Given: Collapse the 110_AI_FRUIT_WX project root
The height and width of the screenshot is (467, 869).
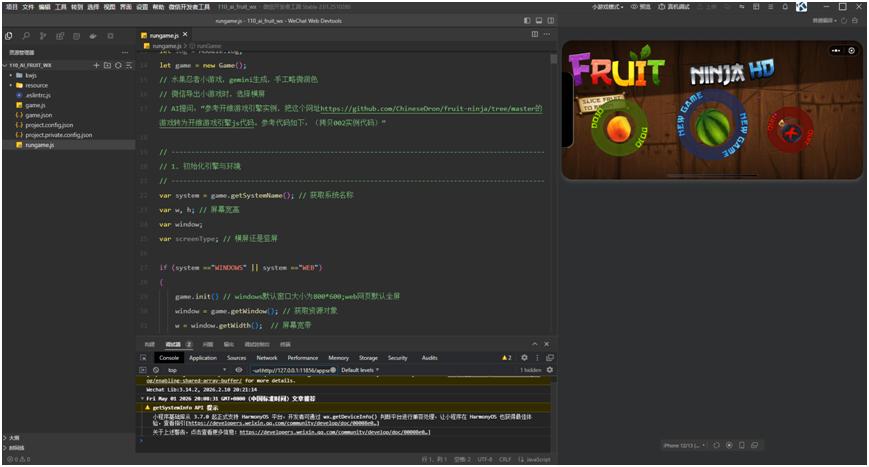Looking at the screenshot, I should click(30, 65).
